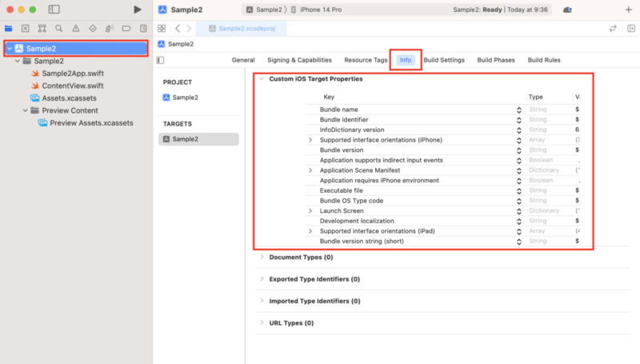640x364 pixels.
Task: Select Bundle version string (short) row
Action: coord(443,241)
